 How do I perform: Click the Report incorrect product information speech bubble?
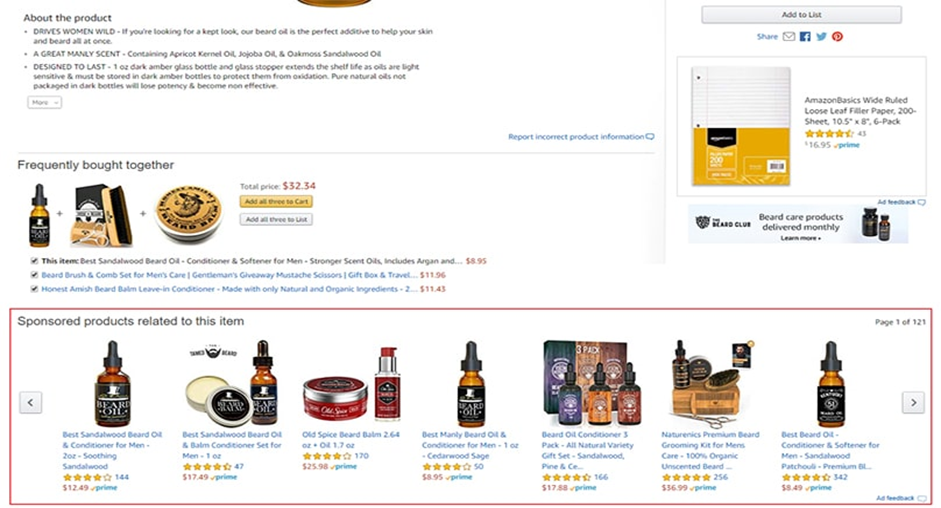tap(650, 137)
